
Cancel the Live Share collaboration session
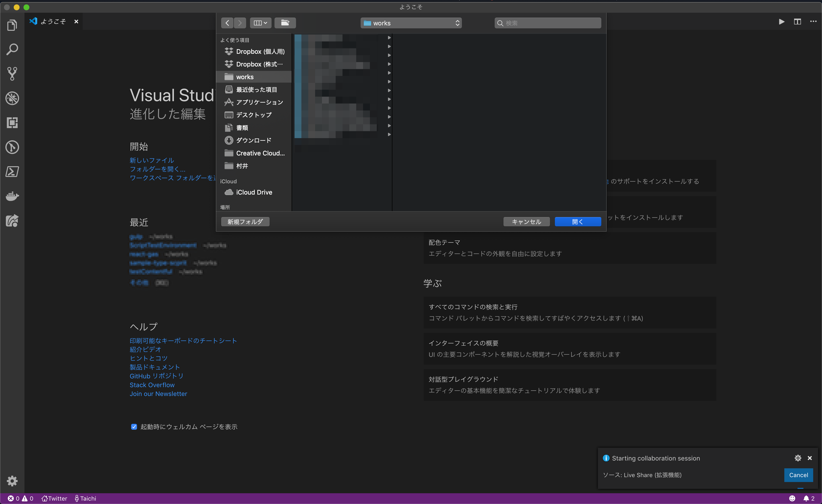click(798, 475)
